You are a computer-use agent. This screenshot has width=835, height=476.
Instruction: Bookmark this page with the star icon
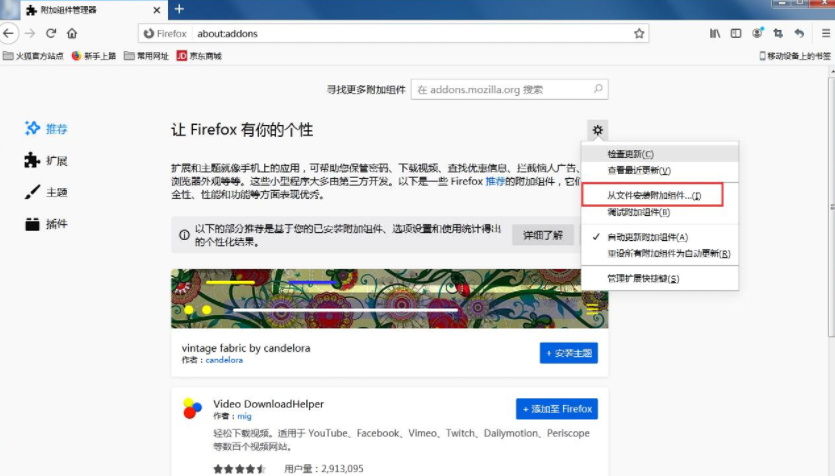tap(639, 34)
